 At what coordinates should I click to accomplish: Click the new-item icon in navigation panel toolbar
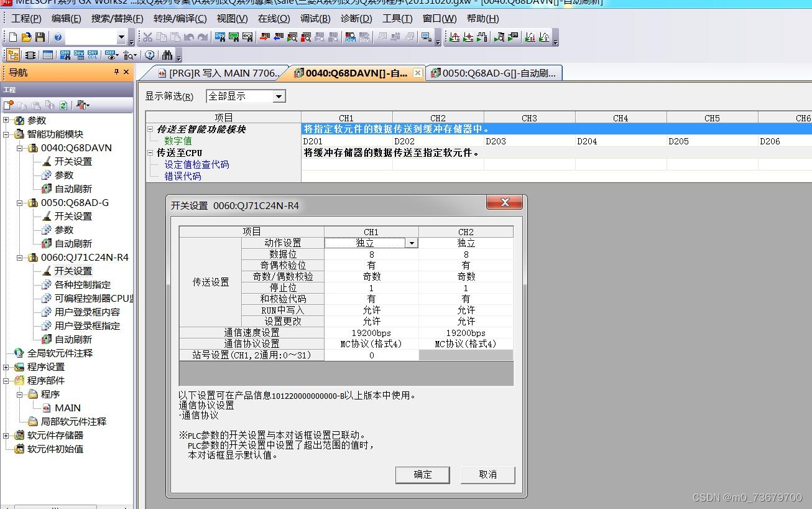coord(8,105)
